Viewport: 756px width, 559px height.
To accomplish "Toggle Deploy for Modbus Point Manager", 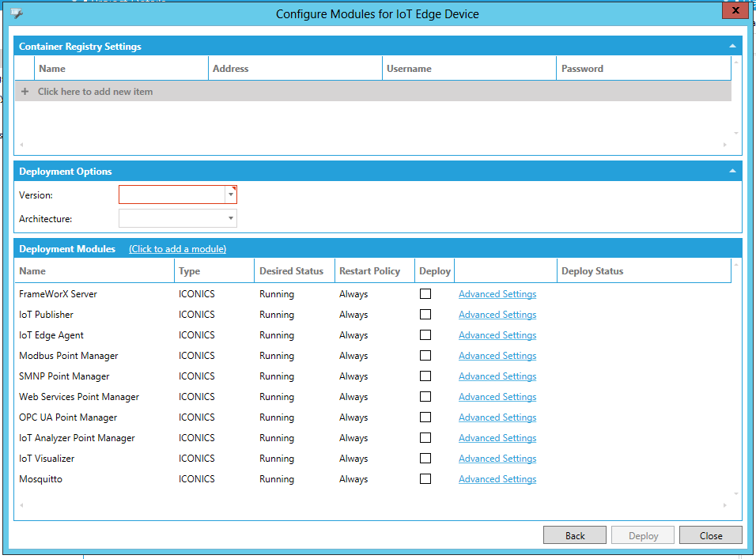I will point(425,356).
